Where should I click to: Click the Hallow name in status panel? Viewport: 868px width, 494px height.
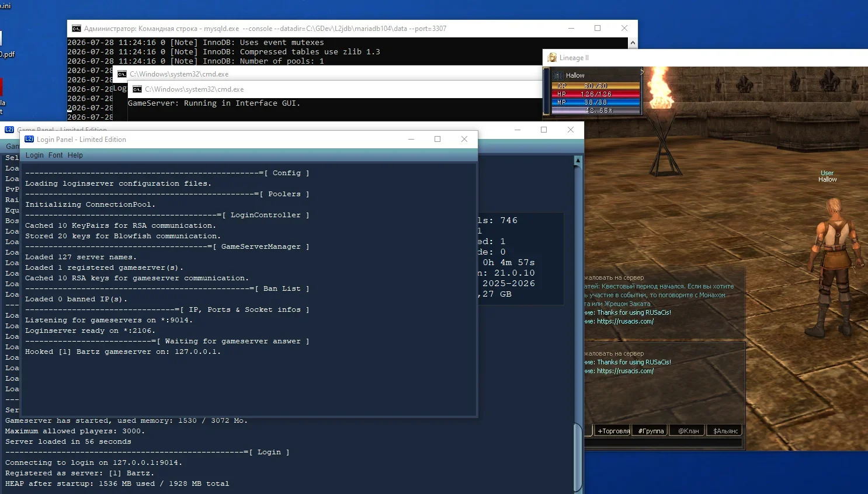coord(575,75)
